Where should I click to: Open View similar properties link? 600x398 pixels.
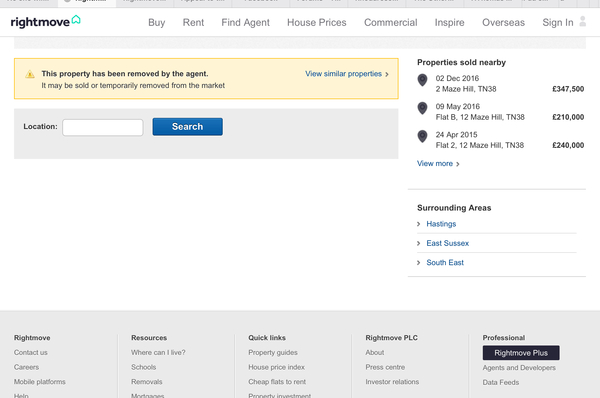click(343, 74)
